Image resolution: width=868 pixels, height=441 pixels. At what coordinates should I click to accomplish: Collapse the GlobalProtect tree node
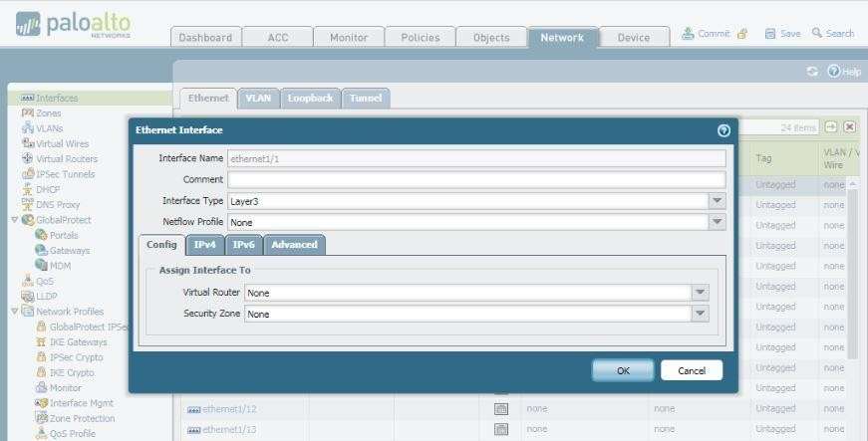(14, 219)
